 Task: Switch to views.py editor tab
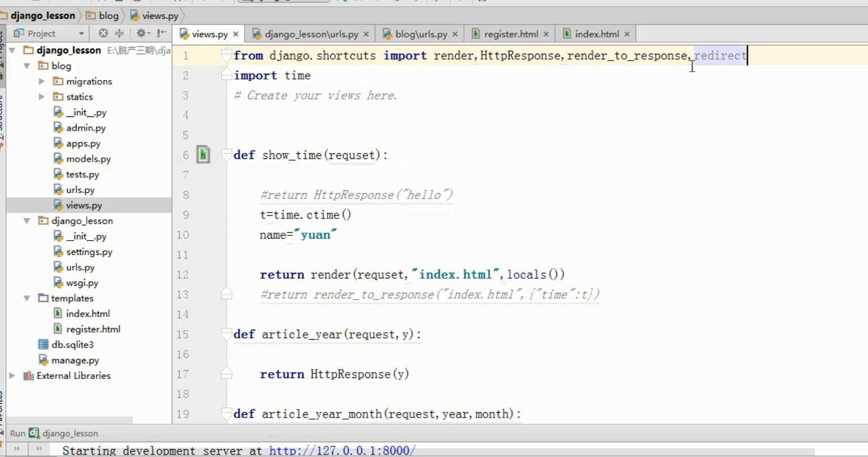pyautogui.click(x=209, y=34)
